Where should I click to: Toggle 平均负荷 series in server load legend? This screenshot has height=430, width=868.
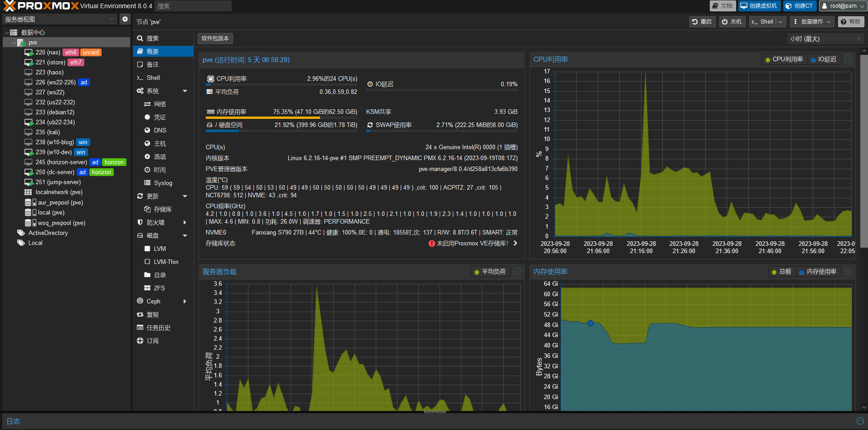pyautogui.click(x=490, y=272)
